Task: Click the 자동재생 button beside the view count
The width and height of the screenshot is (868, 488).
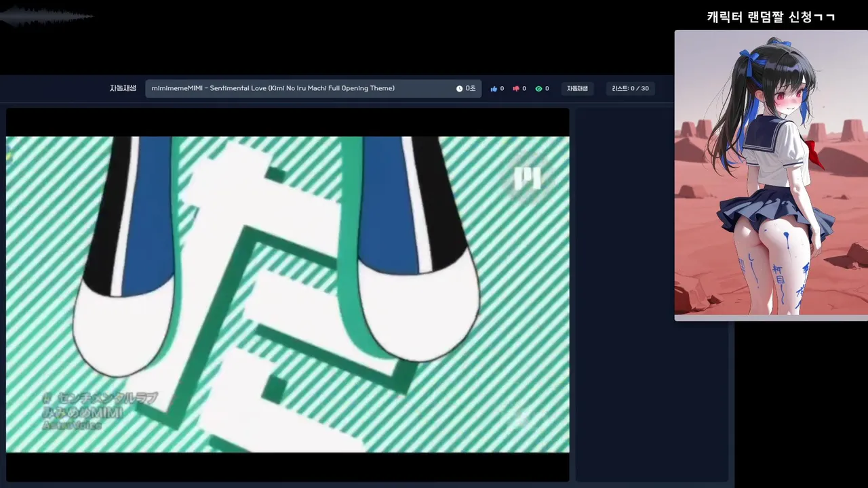Action: point(578,89)
